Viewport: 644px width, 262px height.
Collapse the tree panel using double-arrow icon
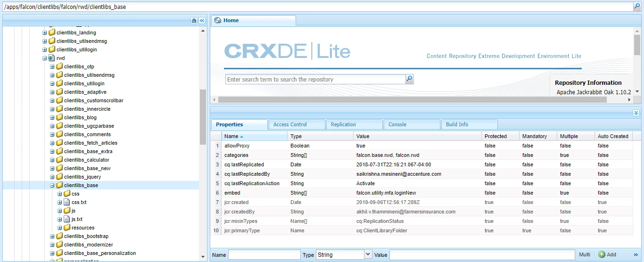click(202, 21)
